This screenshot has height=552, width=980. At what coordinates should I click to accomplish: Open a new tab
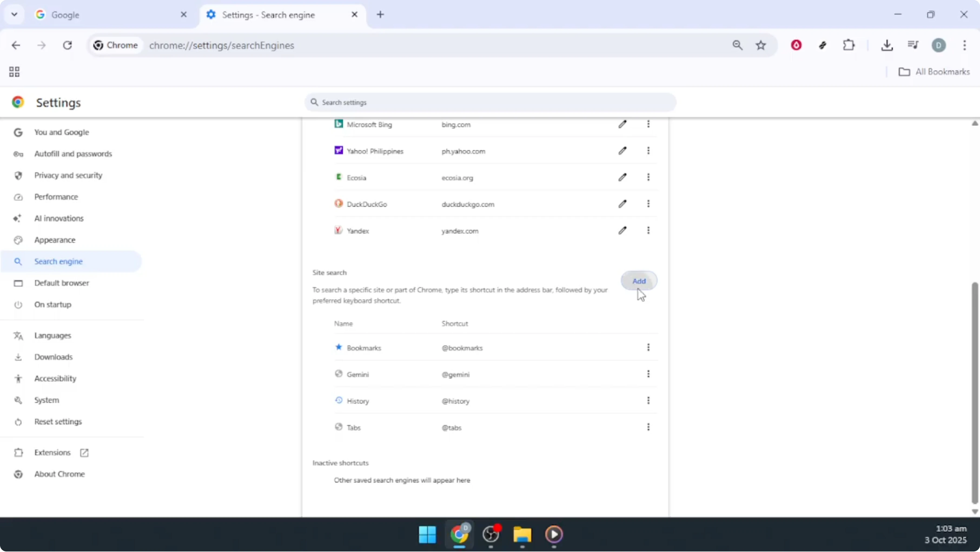coord(380,14)
